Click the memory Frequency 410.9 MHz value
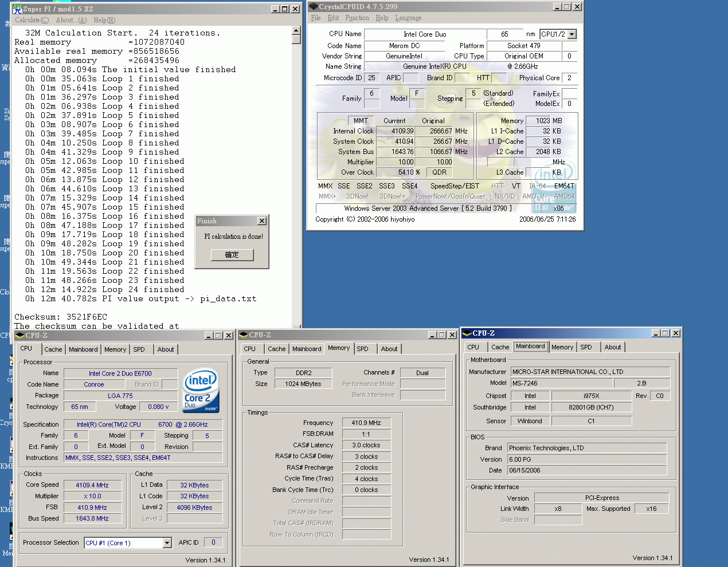The image size is (728, 567). pos(366,423)
